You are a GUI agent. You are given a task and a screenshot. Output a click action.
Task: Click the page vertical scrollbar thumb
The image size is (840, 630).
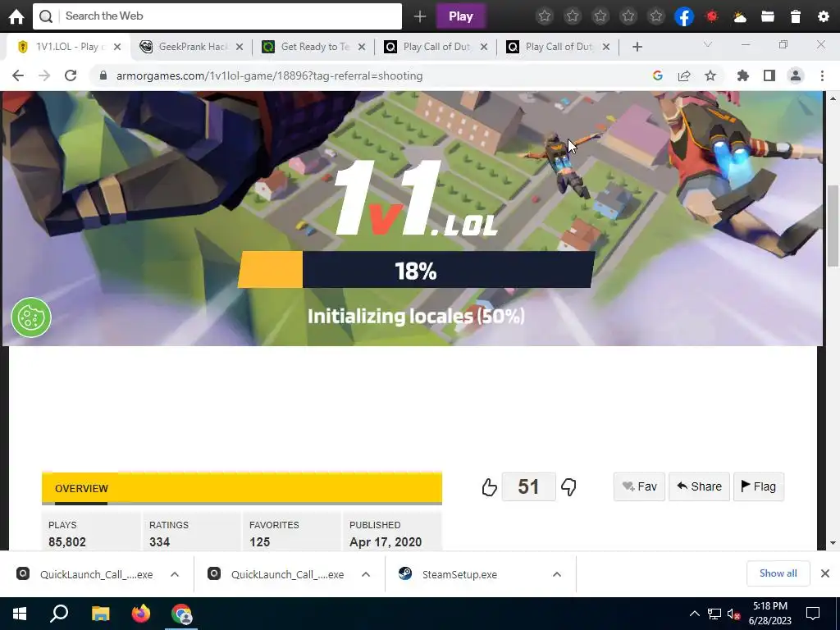coord(833,226)
